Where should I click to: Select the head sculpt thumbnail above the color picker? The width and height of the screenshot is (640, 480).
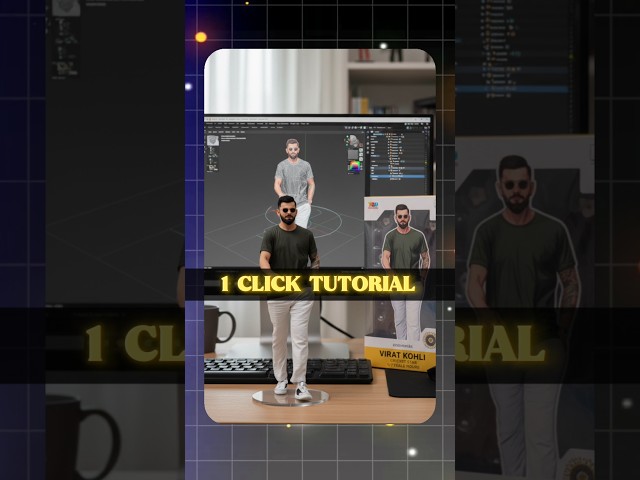pyautogui.click(x=353, y=142)
